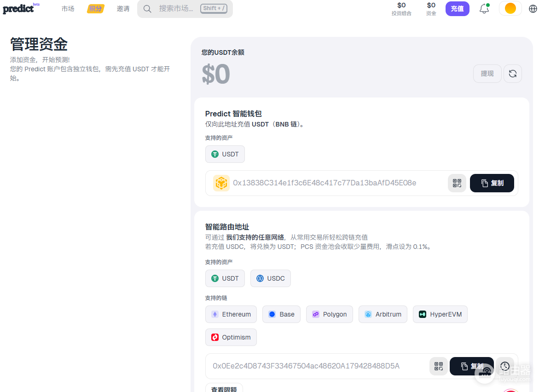Choose the Optimism chain

click(x=231, y=337)
